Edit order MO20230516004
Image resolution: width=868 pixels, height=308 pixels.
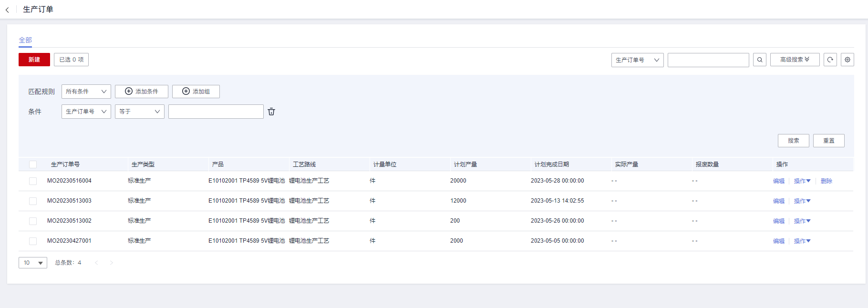(x=779, y=181)
